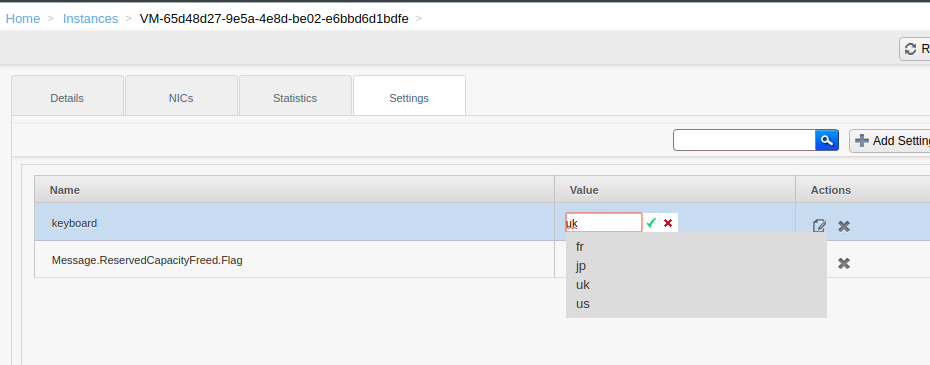Click the settings search text field
This screenshot has width=930, height=365.
click(744, 140)
